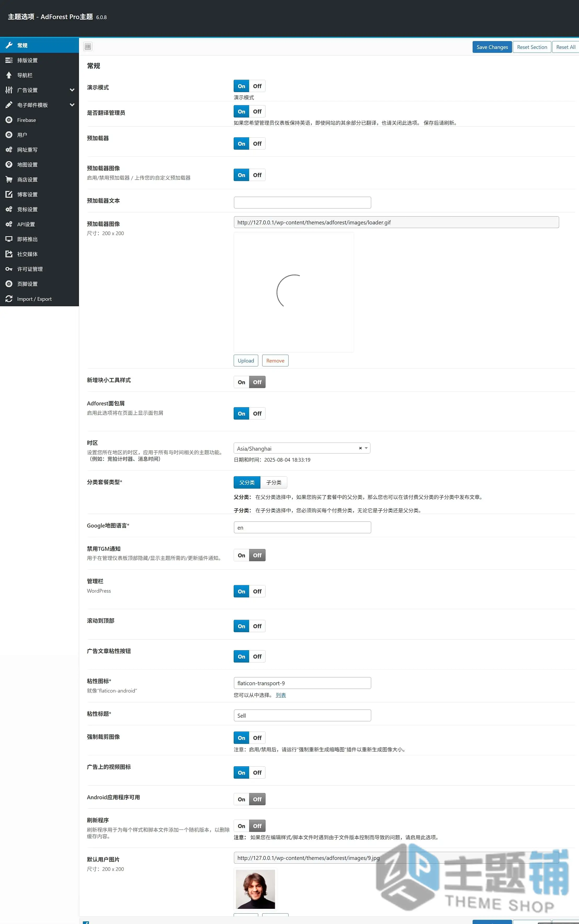Image resolution: width=579 pixels, height=924 pixels.
Task: Click the 粘性图标 field with flaticon-transport-9
Action: tap(302, 683)
